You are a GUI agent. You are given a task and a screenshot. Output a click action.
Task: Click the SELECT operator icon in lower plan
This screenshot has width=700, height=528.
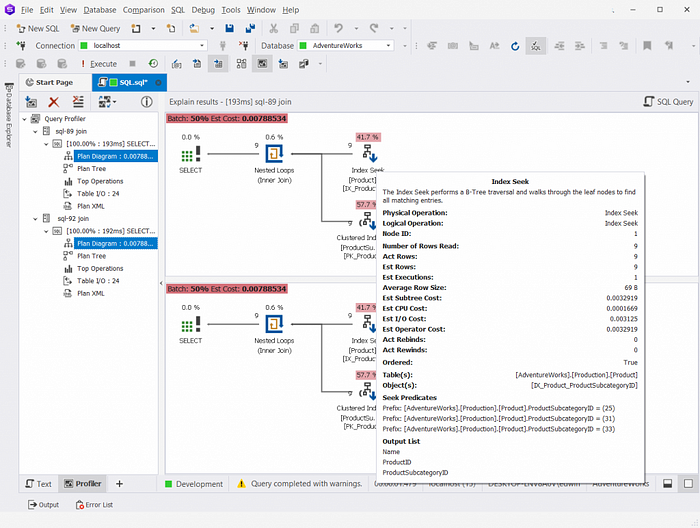point(191,324)
